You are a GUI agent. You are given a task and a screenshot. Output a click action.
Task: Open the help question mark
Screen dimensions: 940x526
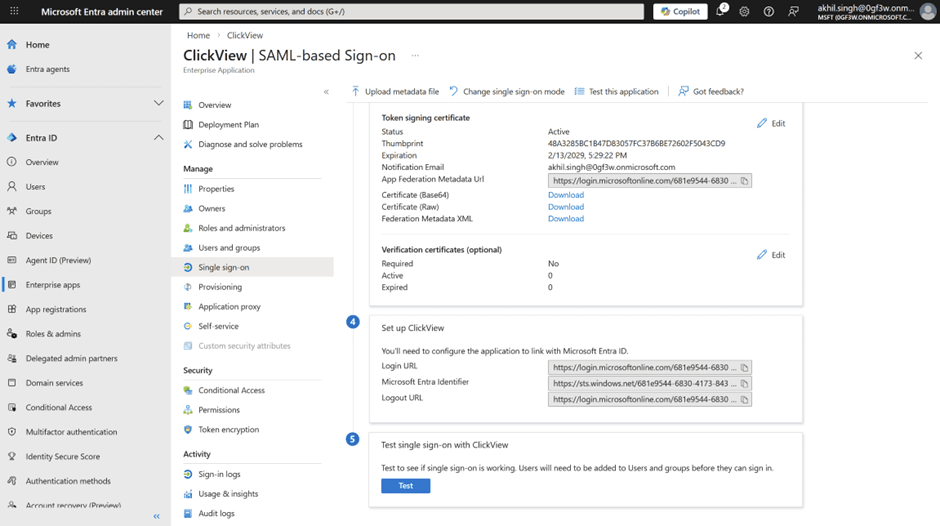[x=769, y=11]
